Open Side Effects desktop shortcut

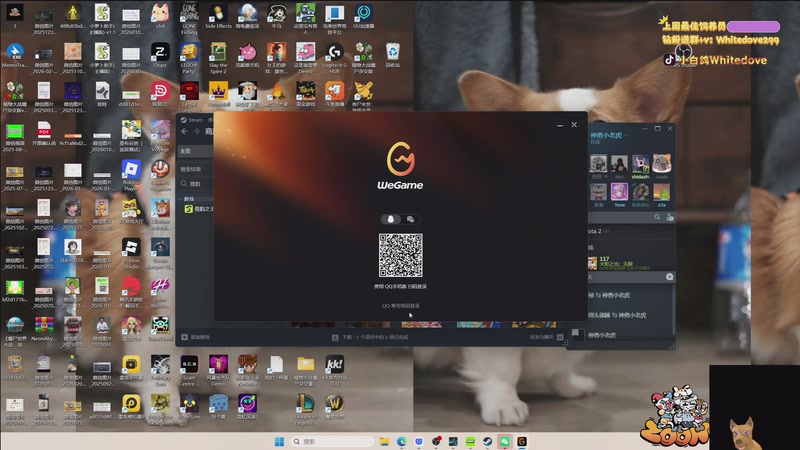(x=218, y=16)
